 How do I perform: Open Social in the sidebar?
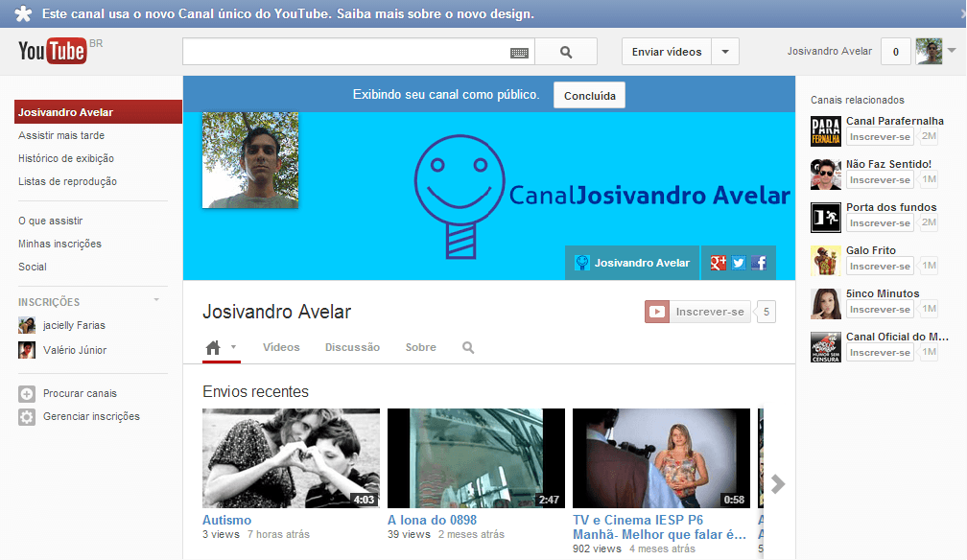32,267
